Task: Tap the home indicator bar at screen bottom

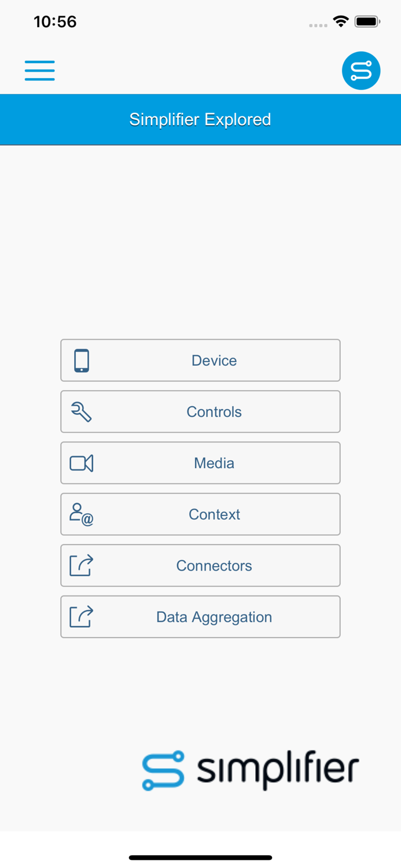Action: [x=200, y=857]
